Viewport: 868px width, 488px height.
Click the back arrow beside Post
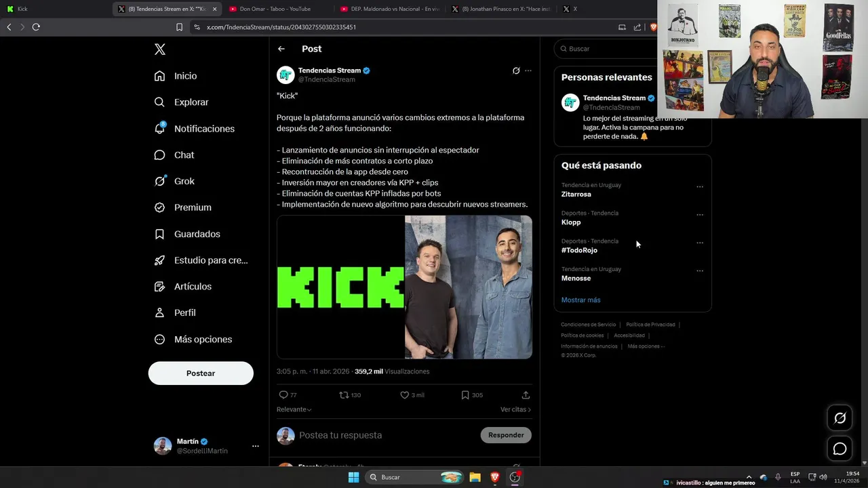[x=281, y=49]
